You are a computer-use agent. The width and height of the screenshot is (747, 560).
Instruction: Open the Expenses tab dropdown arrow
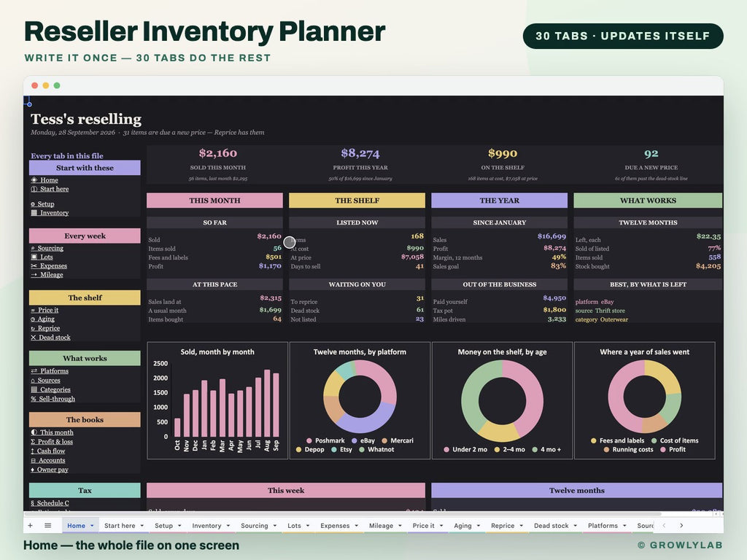[x=356, y=526]
